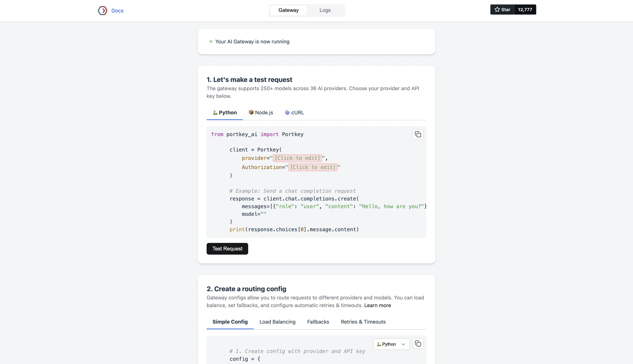Open the Learn more link
Image resolution: width=633 pixels, height=364 pixels.
click(377, 305)
